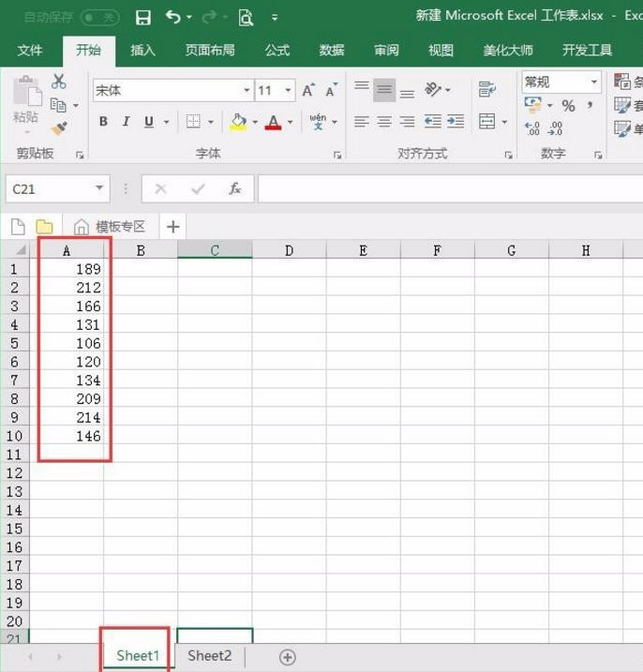
Task: Toggle Underline formatting
Action: click(149, 122)
